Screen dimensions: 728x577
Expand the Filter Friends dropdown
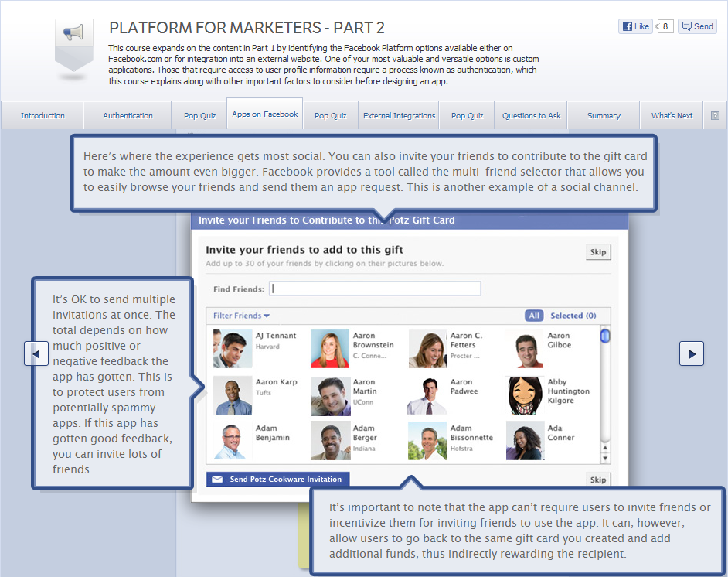point(241,316)
